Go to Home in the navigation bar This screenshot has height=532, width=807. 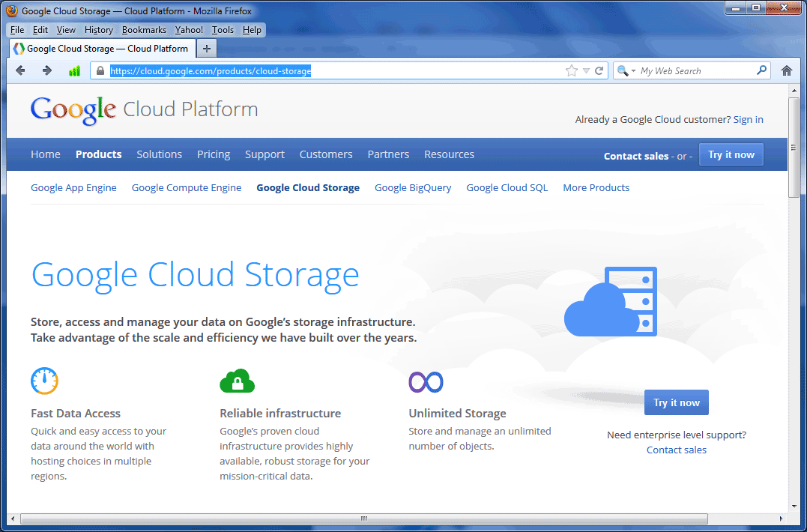tap(45, 154)
